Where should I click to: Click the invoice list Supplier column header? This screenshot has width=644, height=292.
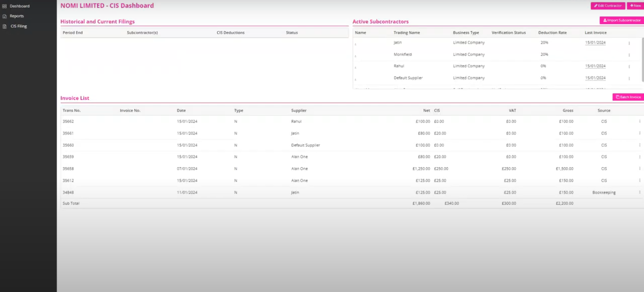[299, 111]
